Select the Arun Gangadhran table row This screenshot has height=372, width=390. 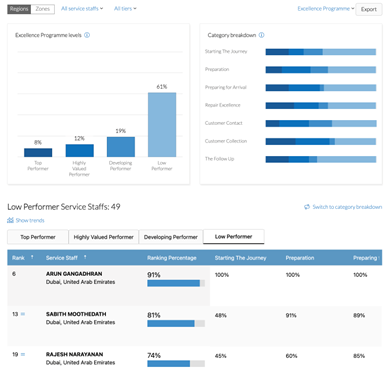(x=195, y=286)
